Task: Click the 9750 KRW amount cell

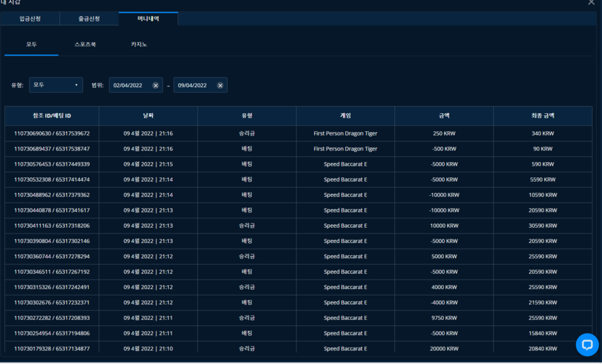Action: point(444,318)
